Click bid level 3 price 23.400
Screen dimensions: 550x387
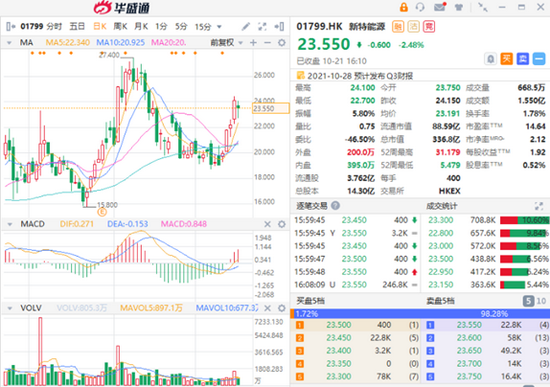338,351
